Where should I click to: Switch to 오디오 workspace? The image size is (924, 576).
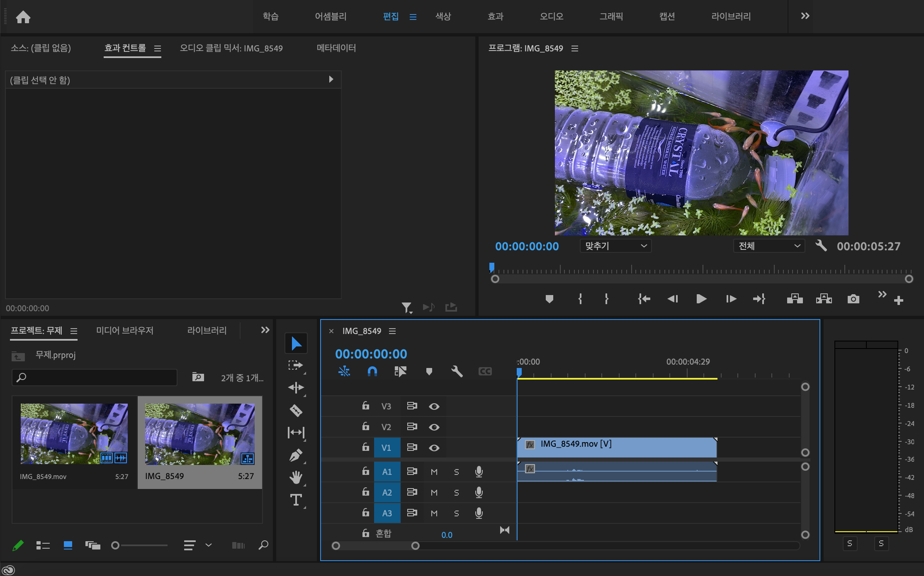[551, 17]
